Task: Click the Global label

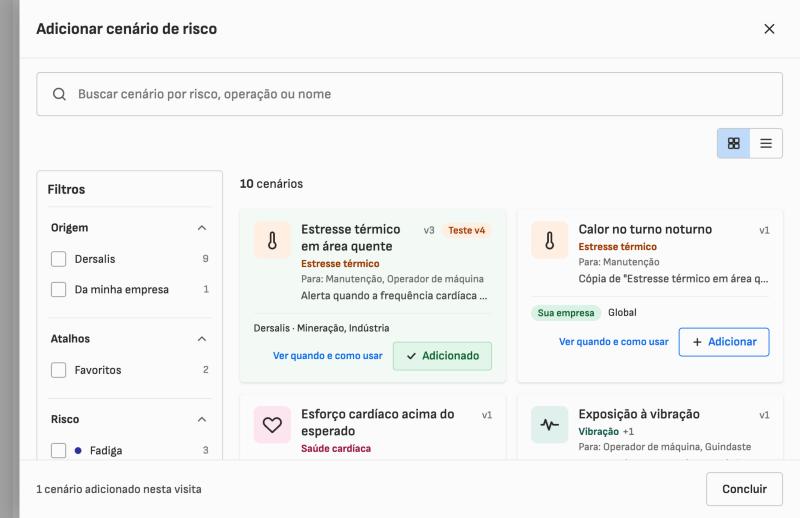Action: 622,312
